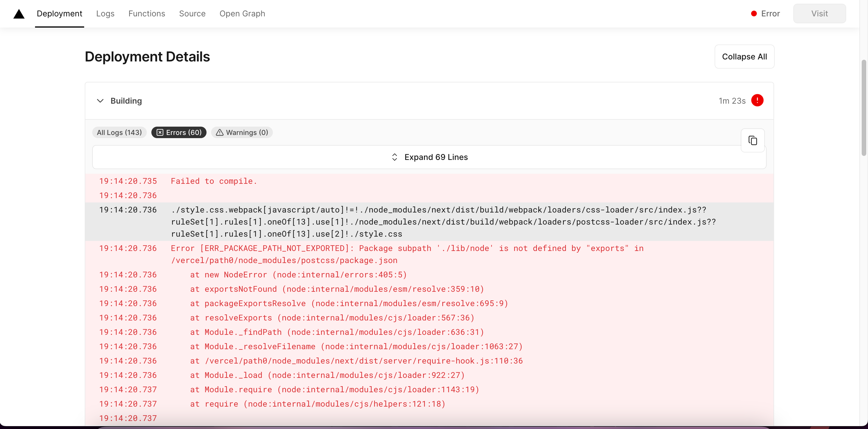
Task: Select the Errors (60) filter tab
Action: point(179,132)
